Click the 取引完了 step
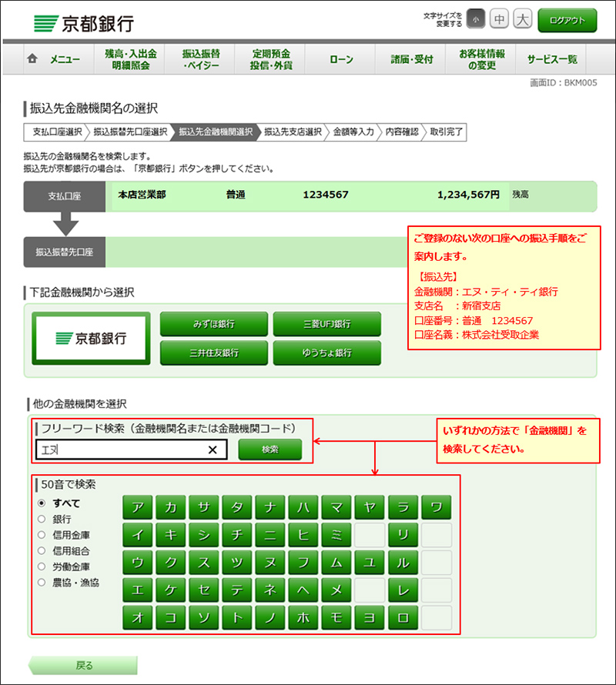The width and height of the screenshot is (616, 685). (x=446, y=132)
